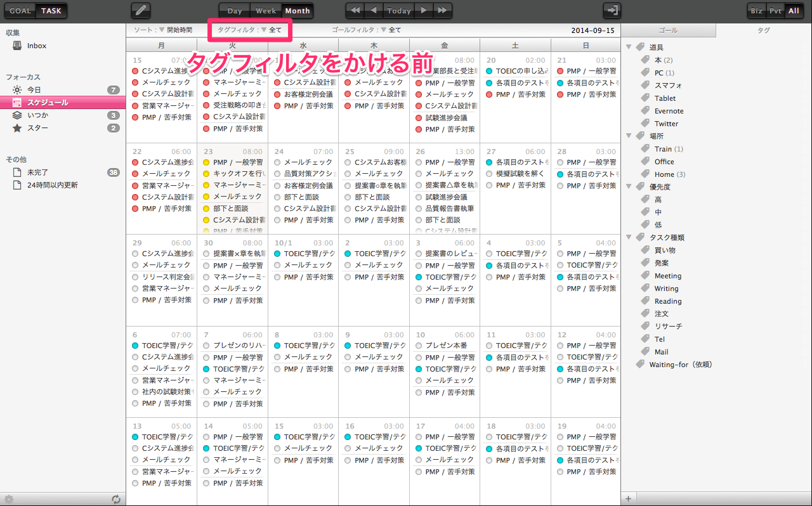Click the pencil new-task icon

(x=141, y=10)
